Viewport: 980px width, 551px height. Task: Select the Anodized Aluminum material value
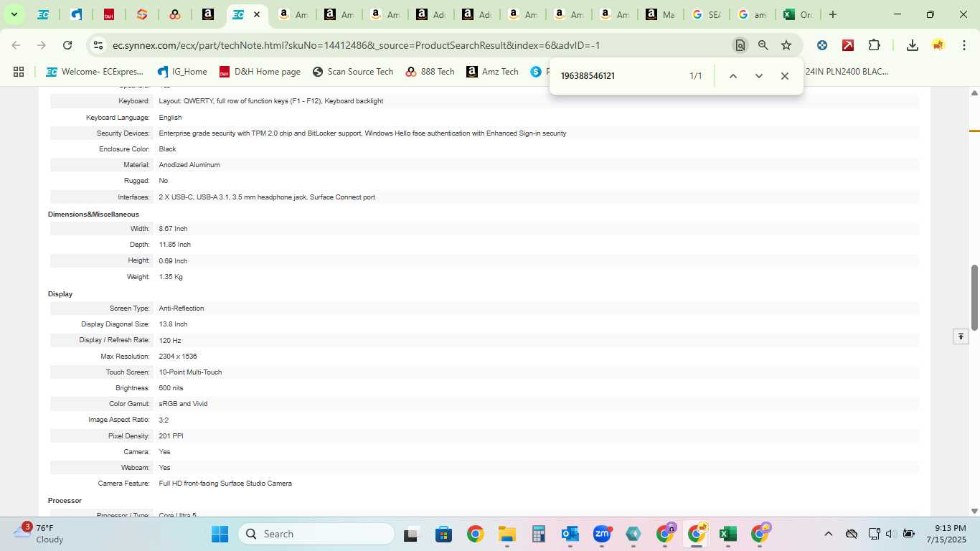[189, 165]
